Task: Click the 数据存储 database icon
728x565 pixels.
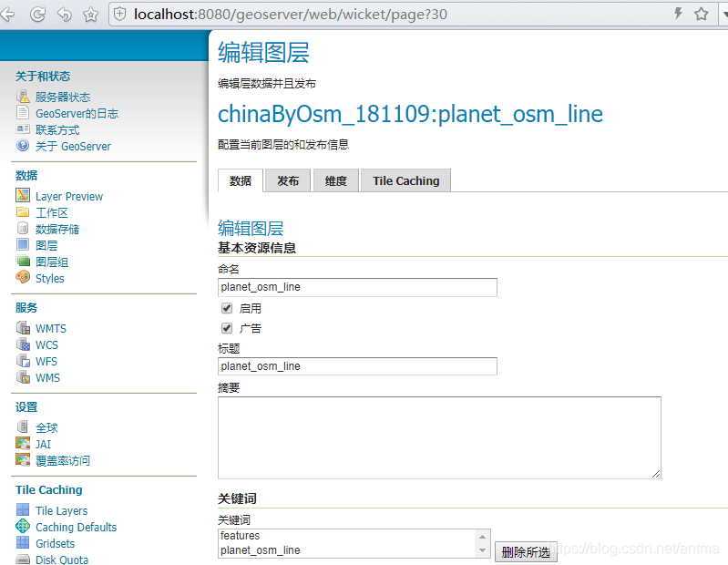Action: 23,229
